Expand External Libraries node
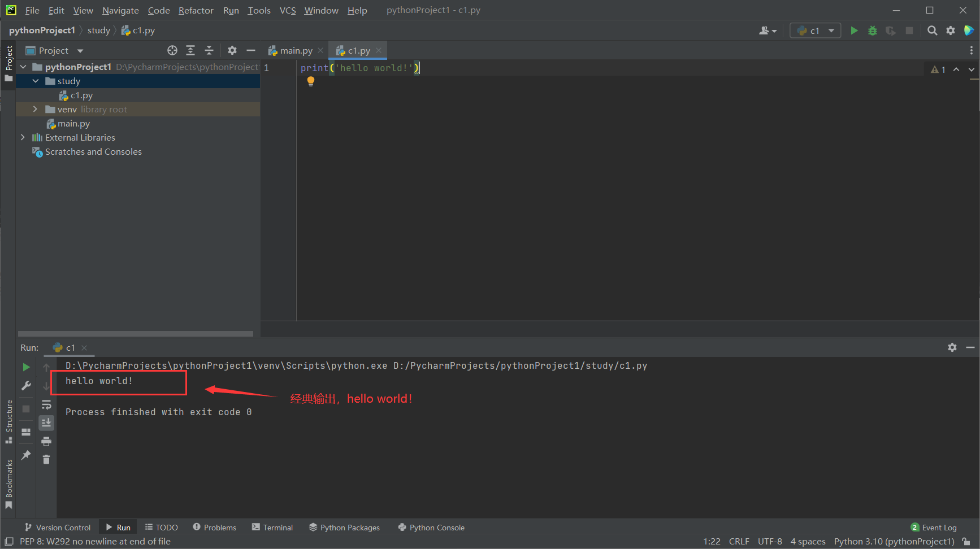 (x=23, y=137)
